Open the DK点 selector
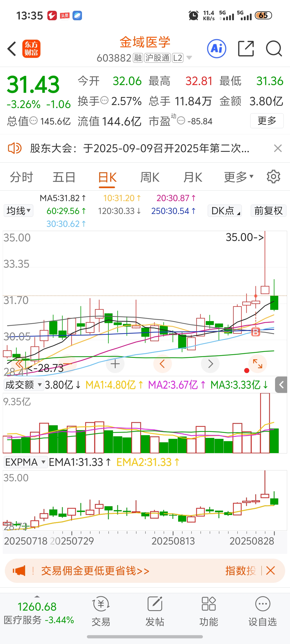This screenshot has height=644, width=290. click(x=225, y=210)
